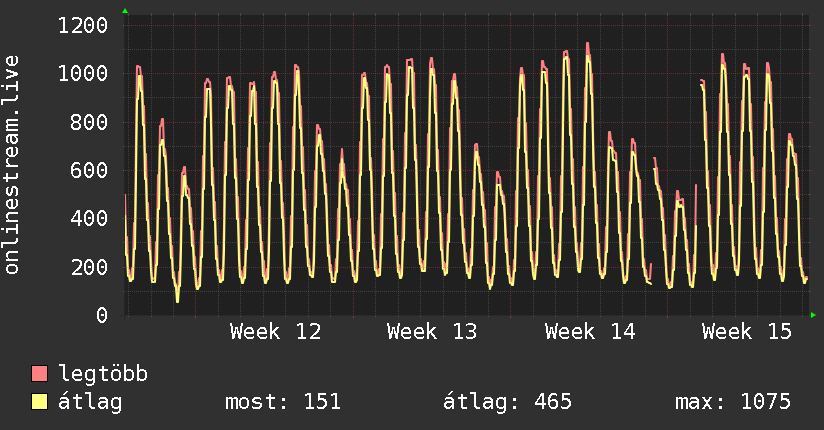This screenshot has height=430, width=824.
Task: Click the Week 12 axis label
Action: pos(275,332)
